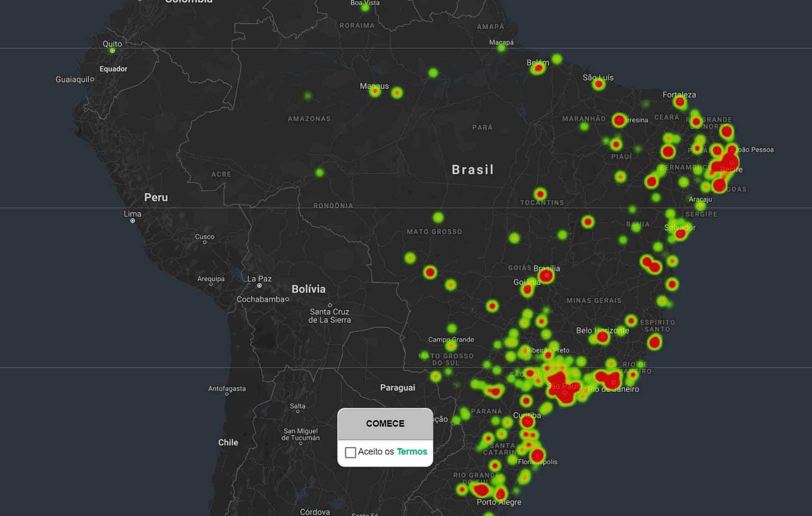
Task: Click the AMAZONAS state label
Action: pos(309,119)
